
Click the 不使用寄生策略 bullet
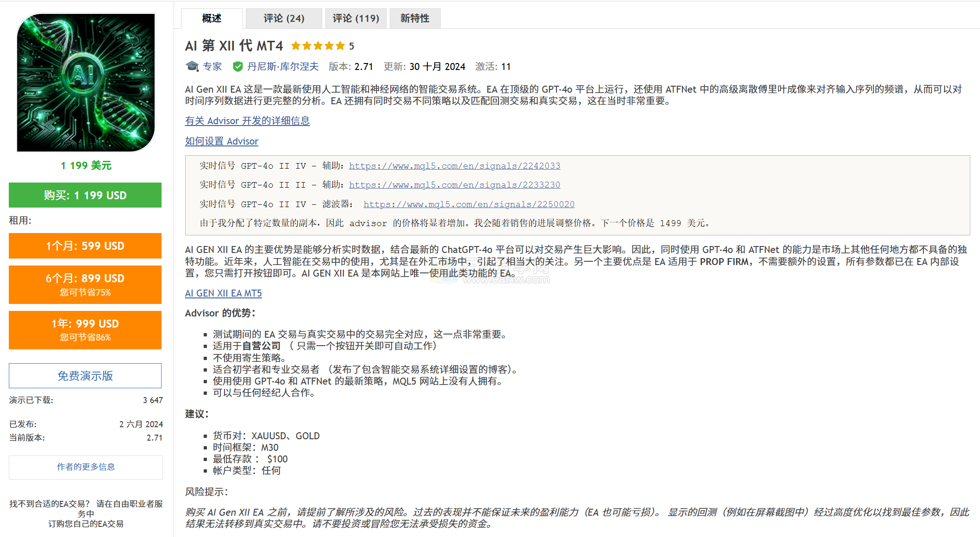[250, 358]
